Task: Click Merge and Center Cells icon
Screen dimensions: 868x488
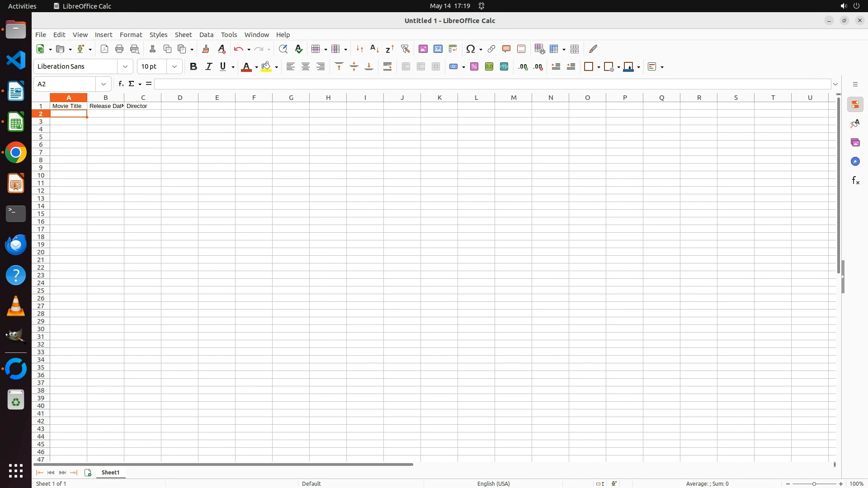Action: 406,67
